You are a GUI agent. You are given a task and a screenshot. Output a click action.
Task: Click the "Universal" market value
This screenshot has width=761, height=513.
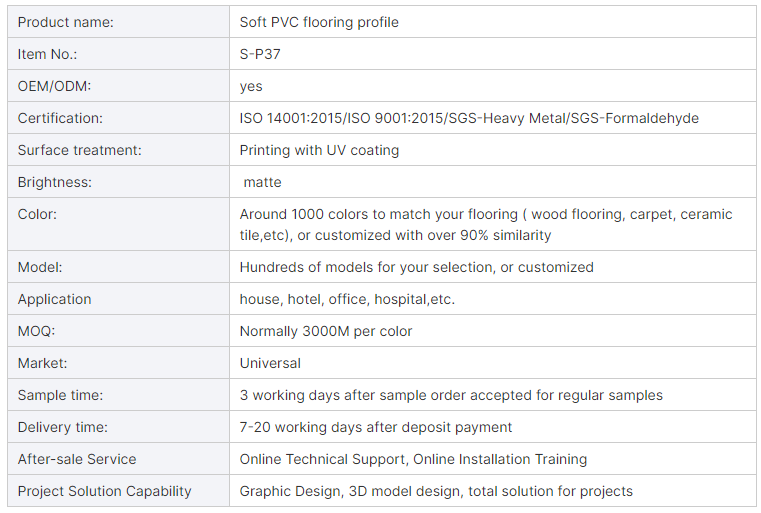(x=270, y=363)
